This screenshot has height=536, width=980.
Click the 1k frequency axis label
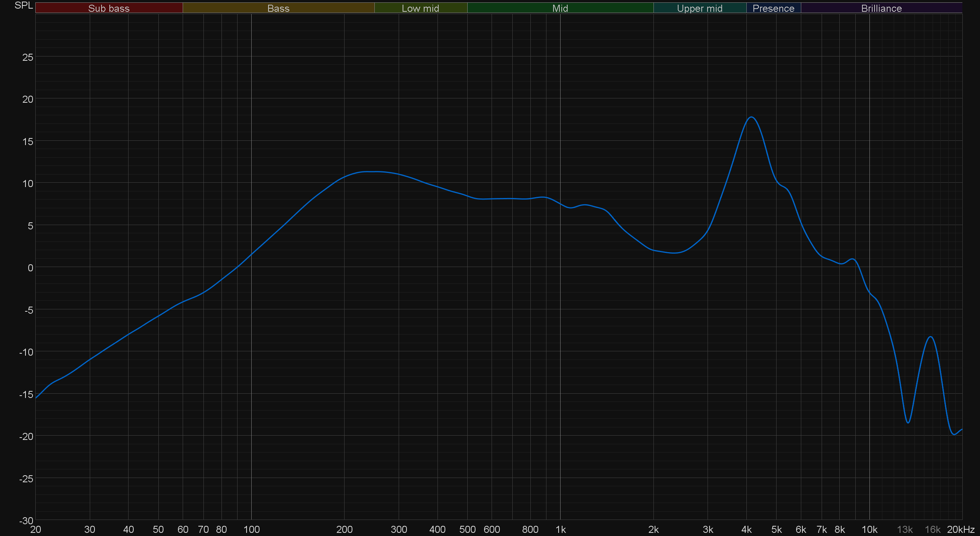point(560,530)
